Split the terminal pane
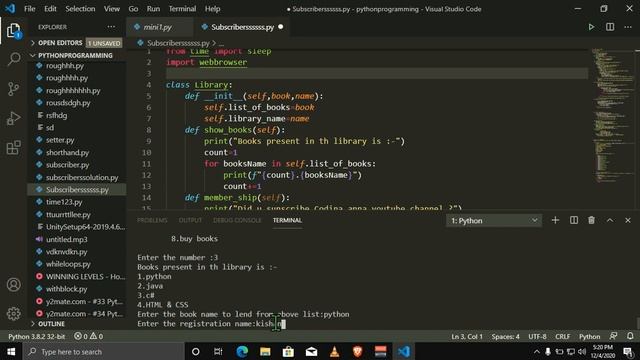 coord(573,220)
